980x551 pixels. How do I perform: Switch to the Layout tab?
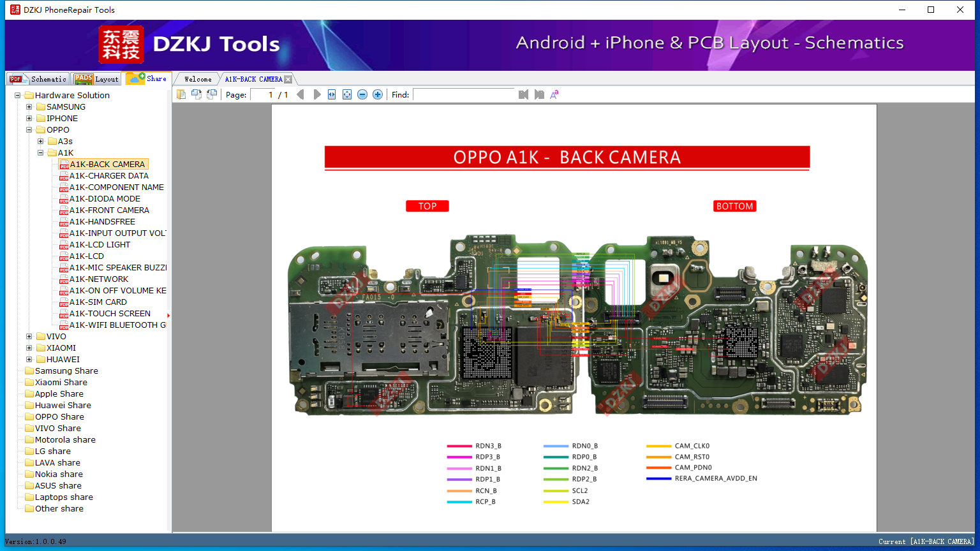(x=96, y=79)
